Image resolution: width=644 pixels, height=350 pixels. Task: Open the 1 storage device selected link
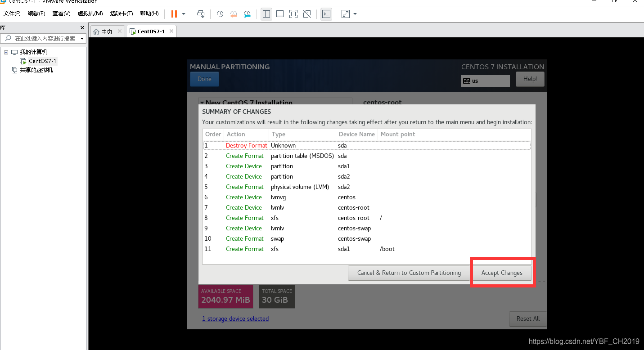coord(235,319)
